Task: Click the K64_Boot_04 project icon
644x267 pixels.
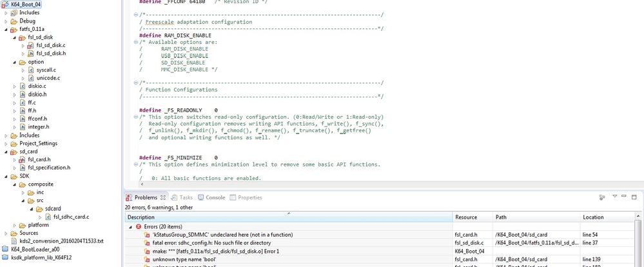Action: click(5, 4)
